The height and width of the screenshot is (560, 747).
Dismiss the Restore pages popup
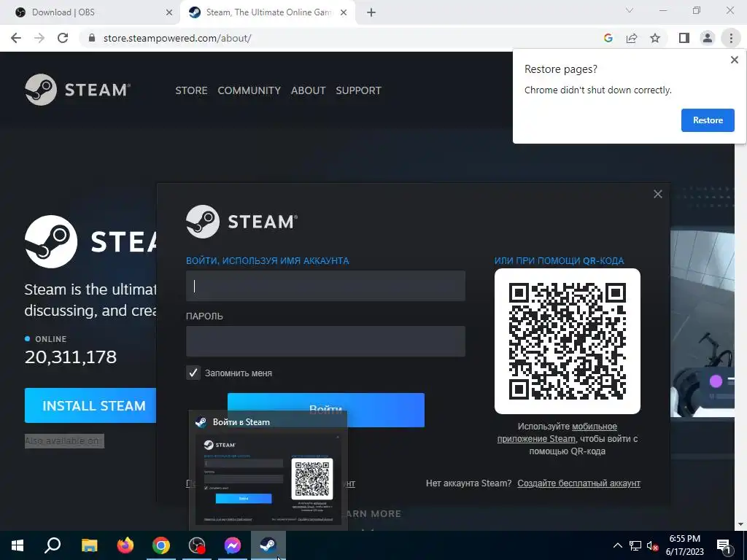734,60
